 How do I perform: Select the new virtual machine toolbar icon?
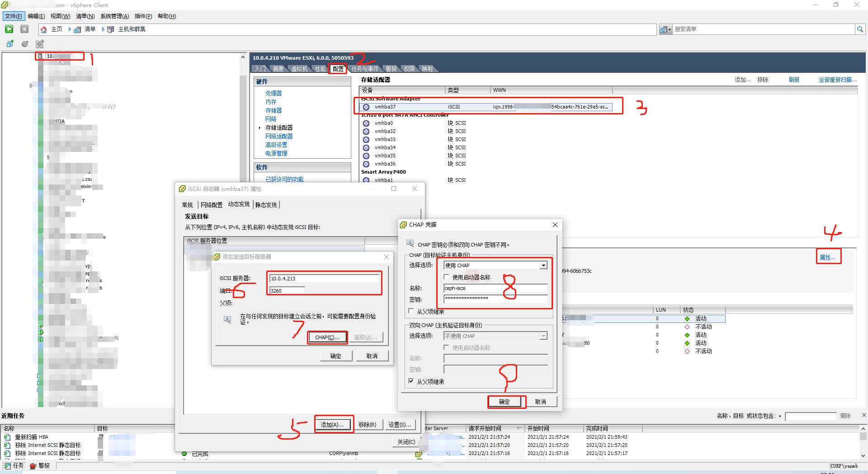[10, 43]
